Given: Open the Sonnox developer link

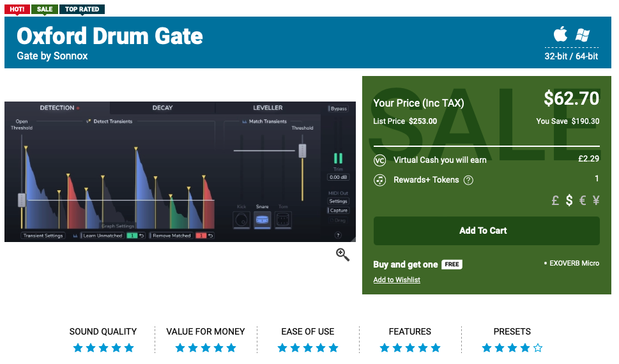Looking at the screenshot, I should pyautogui.click(x=70, y=56).
